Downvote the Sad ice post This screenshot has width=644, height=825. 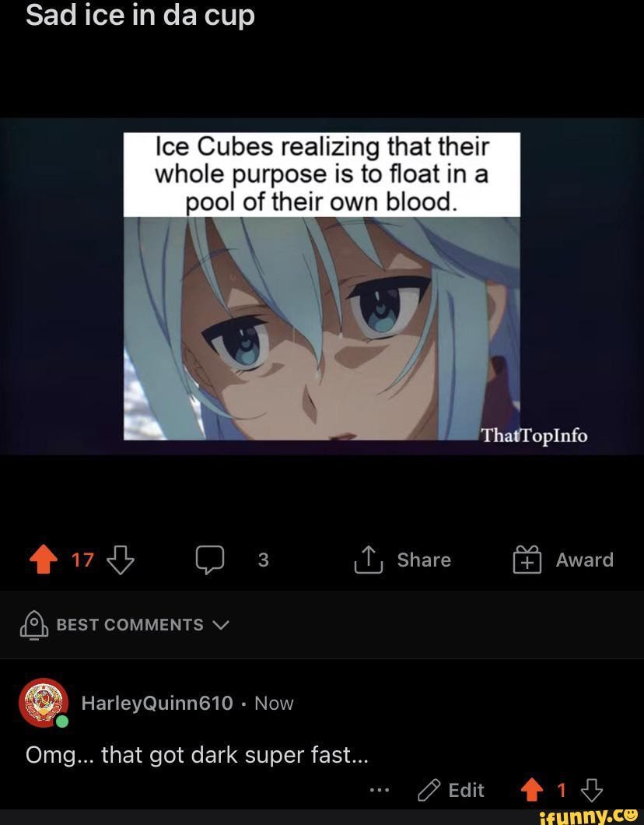(x=121, y=560)
